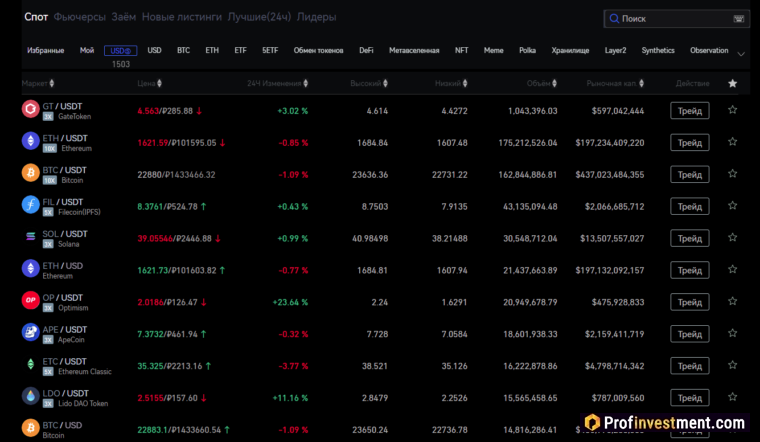Click the filled star in the header row
The width and height of the screenshot is (760, 442).
[732, 83]
